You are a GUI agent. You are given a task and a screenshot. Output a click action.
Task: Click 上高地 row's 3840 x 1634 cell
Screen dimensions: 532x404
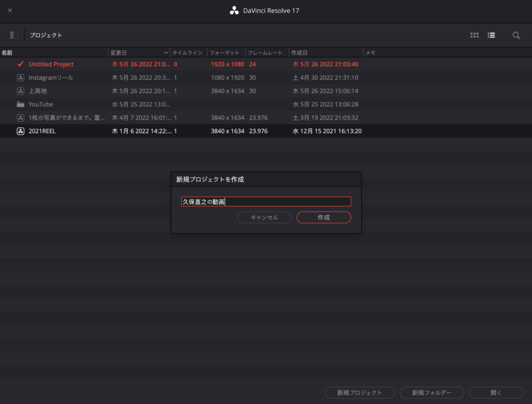click(228, 91)
